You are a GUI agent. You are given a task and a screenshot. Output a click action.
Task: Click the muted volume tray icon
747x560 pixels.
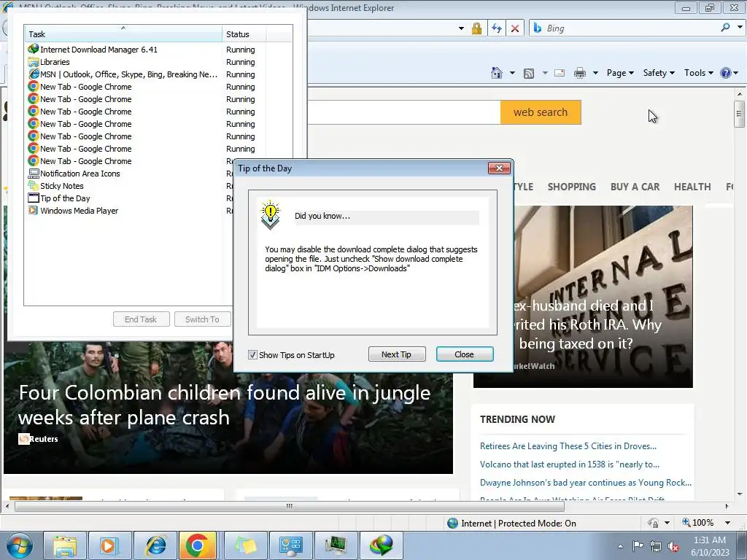coord(673,546)
